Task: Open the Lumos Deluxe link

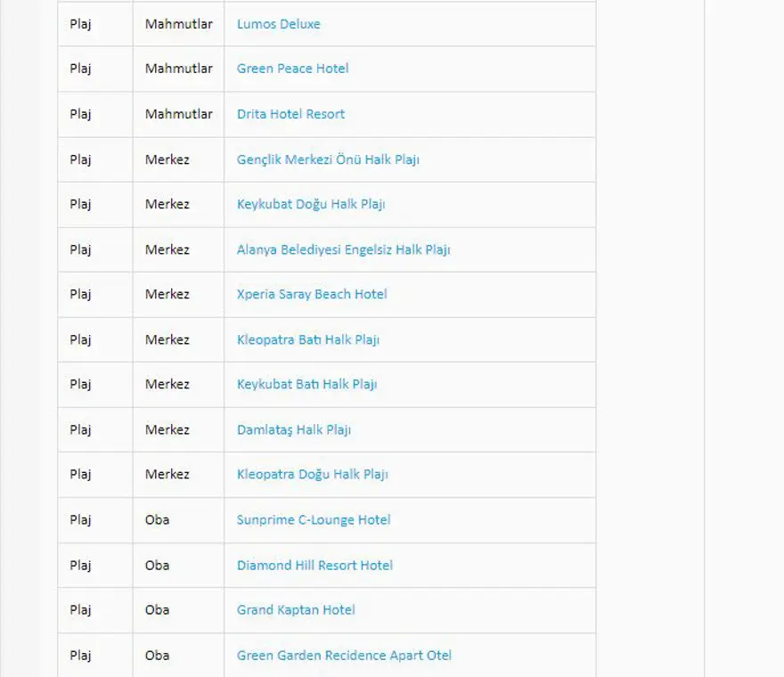Action: tap(278, 24)
